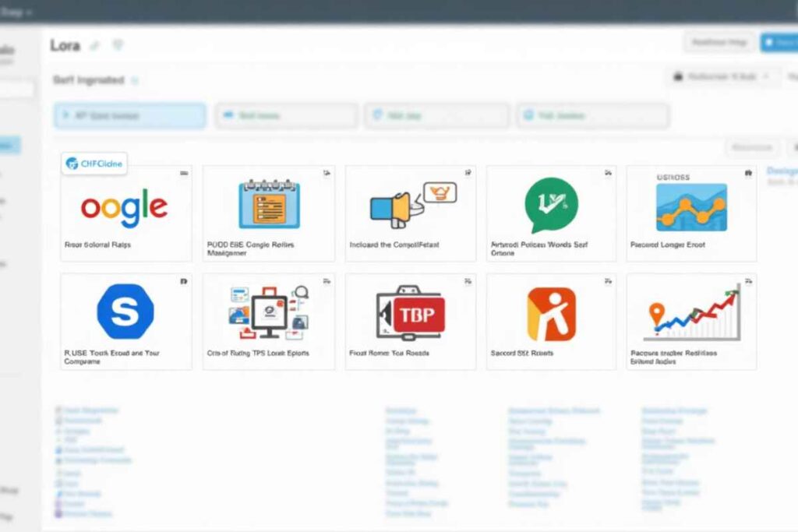The width and height of the screenshot is (798, 532).
Task: Switch to the second tab with blue icon
Action: pos(287,115)
